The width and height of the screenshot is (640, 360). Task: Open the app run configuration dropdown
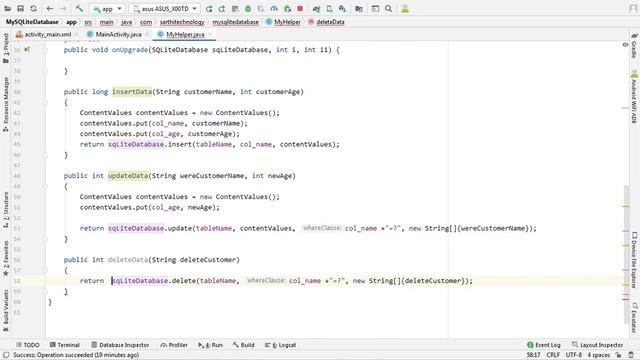[x=107, y=9]
